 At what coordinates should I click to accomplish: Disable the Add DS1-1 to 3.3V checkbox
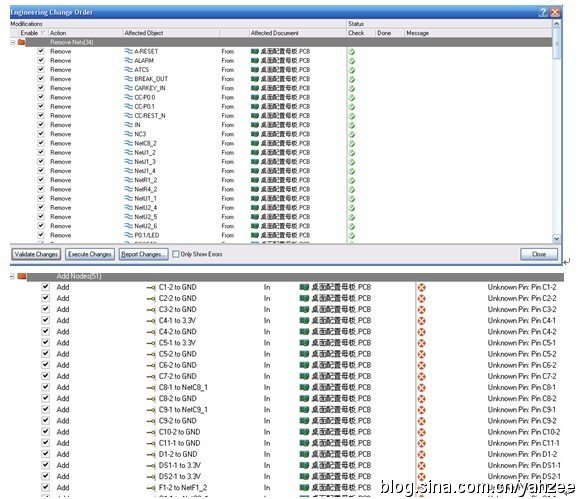pos(45,465)
